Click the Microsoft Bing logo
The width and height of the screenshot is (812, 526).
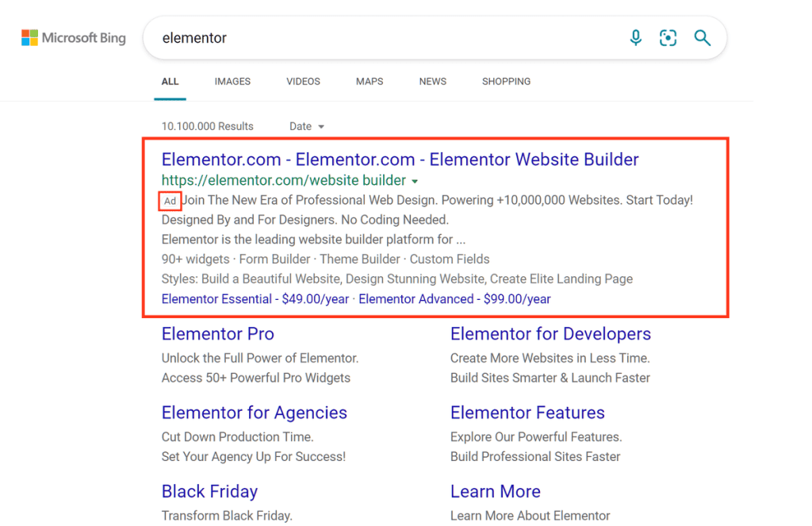pos(74,38)
